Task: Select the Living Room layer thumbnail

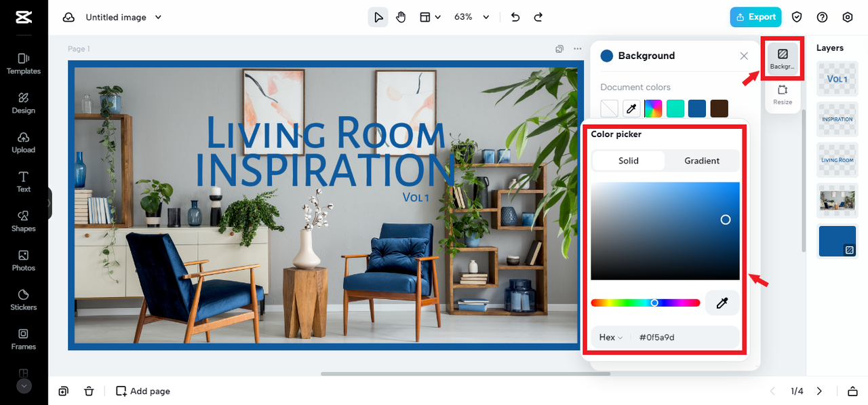Action: pyautogui.click(x=837, y=159)
